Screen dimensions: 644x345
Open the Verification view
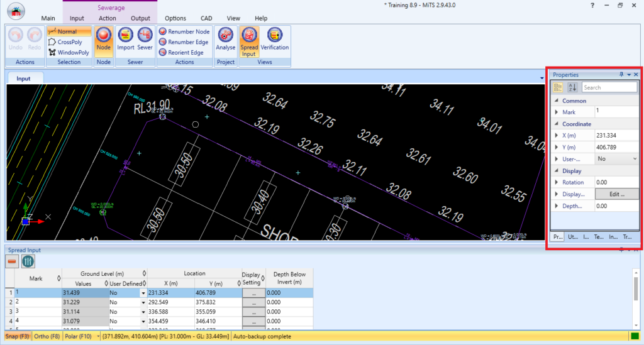(x=275, y=39)
